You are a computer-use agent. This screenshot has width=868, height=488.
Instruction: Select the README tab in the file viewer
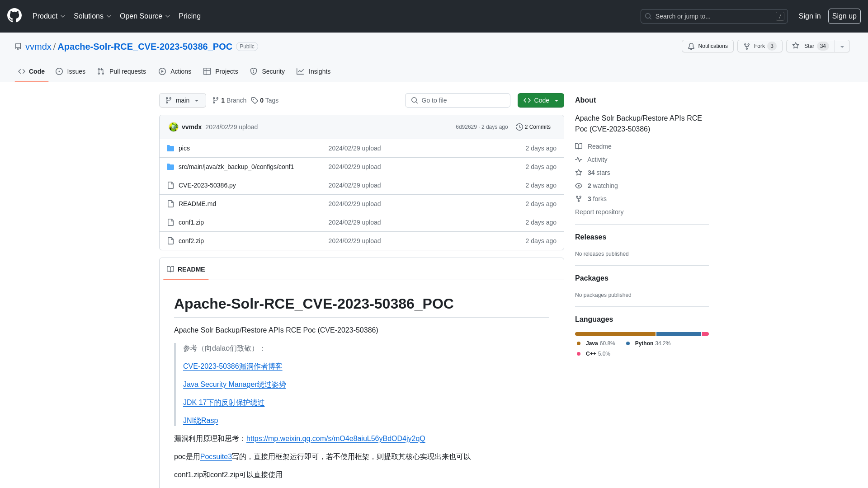tap(186, 269)
